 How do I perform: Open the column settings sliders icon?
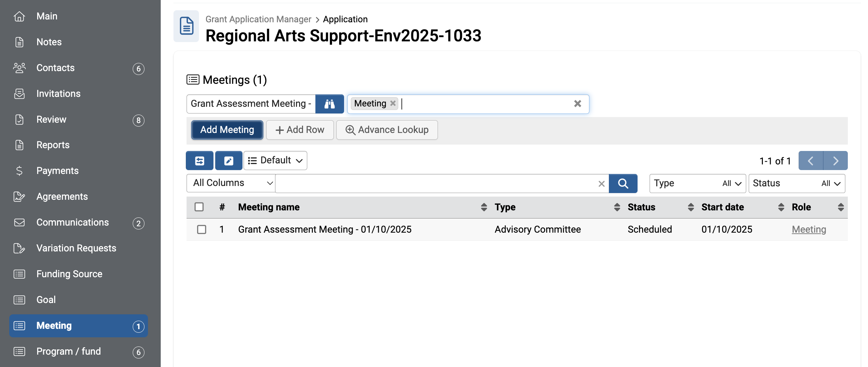click(200, 161)
